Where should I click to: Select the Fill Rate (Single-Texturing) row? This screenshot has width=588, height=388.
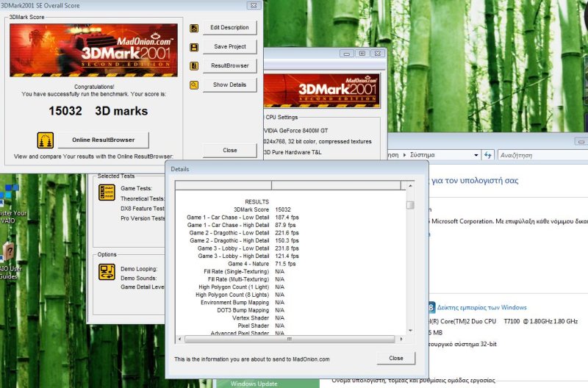[244, 271]
